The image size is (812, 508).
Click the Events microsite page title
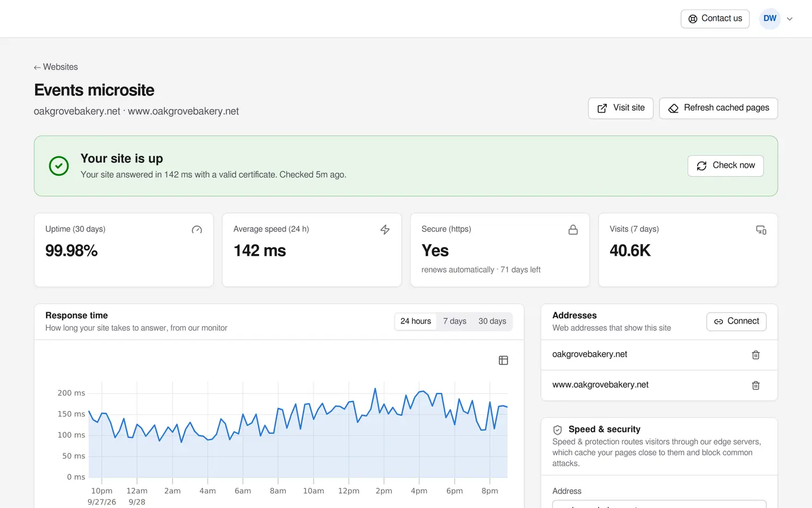pyautogui.click(x=94, y=90)
